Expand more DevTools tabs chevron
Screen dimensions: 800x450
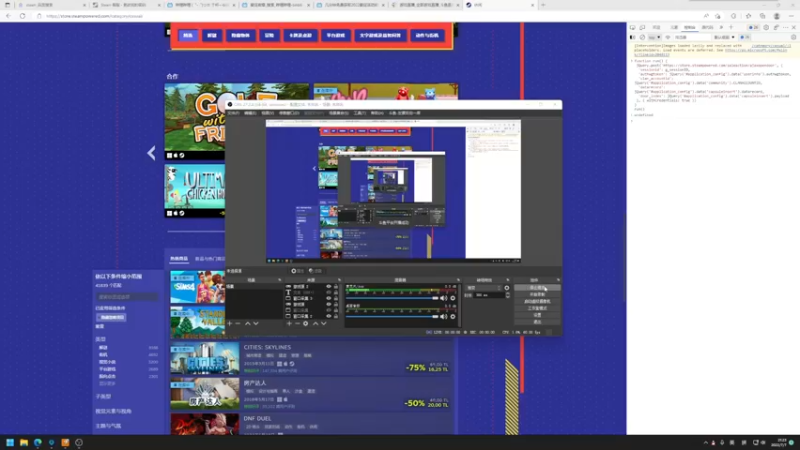point(721,28)
